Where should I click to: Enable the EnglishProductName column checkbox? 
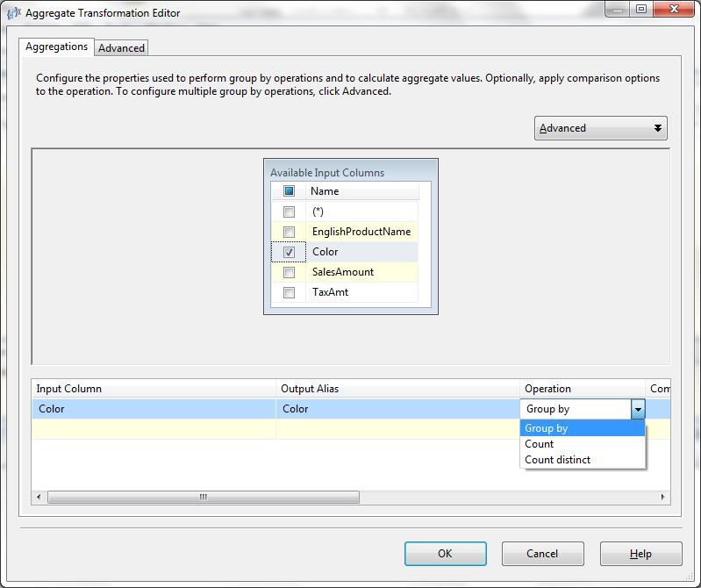click(x=289, y=232)
